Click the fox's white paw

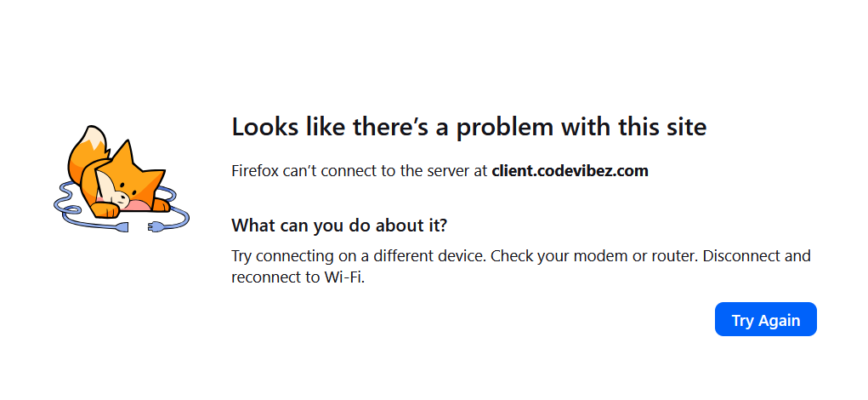(105, 209)
